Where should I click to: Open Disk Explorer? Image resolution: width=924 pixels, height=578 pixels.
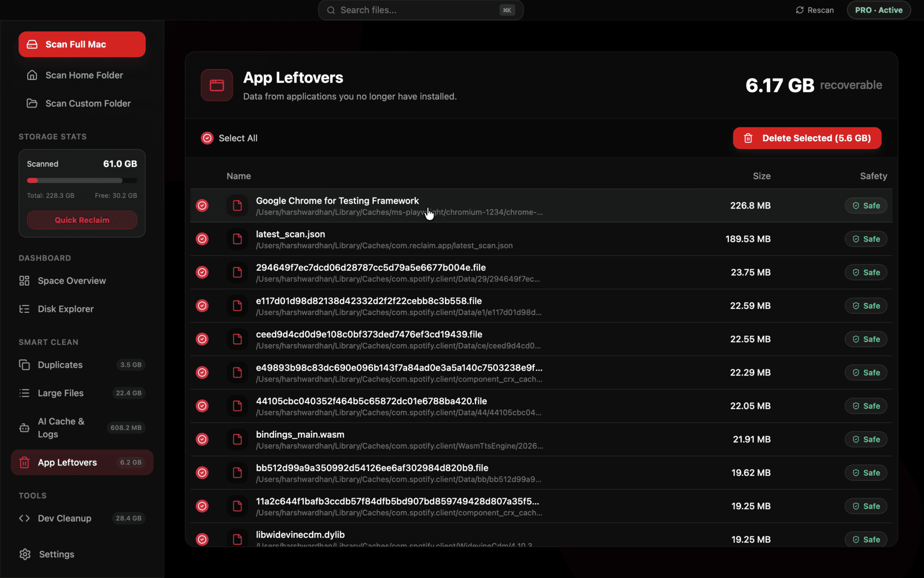(x=82, y=309)
